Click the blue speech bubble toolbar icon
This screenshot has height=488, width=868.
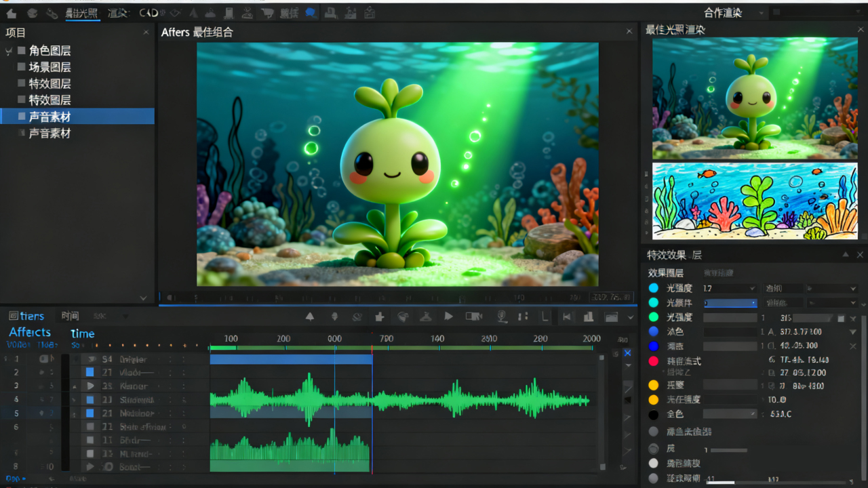point(310,13)
